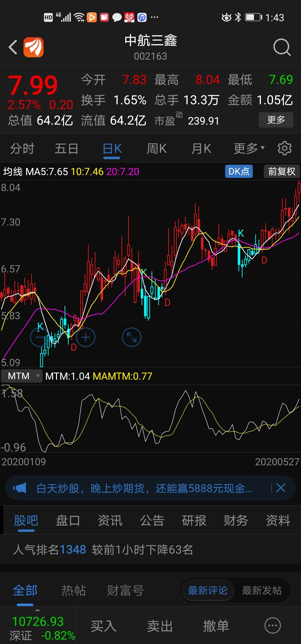Select the 日K chart tab
Screen dimensions: 301x644
[112, 149]
